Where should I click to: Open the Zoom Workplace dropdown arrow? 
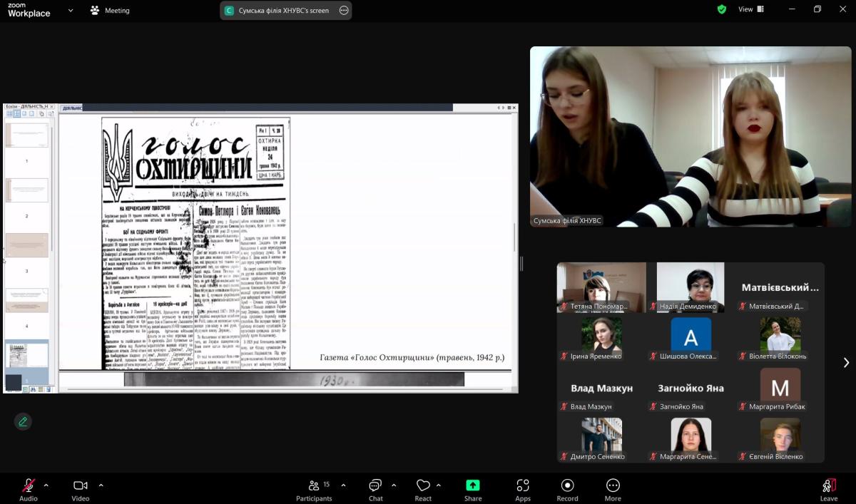tap(70, 10)
